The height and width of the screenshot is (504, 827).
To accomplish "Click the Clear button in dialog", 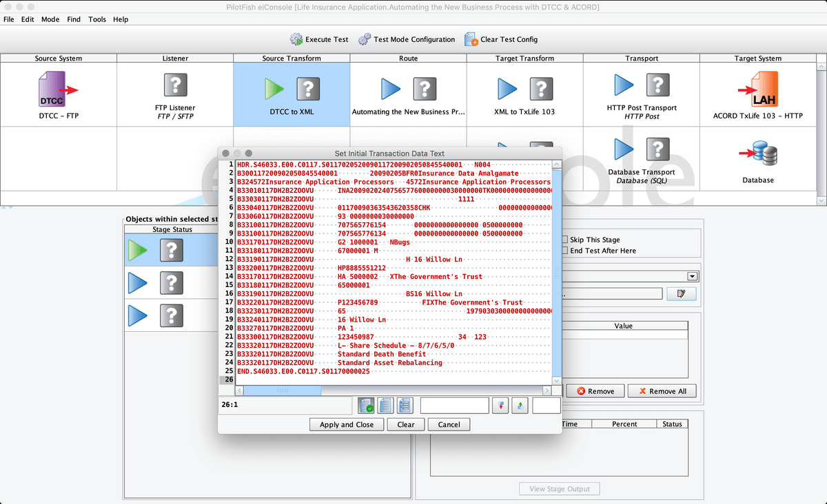I will tap(406, 424).
